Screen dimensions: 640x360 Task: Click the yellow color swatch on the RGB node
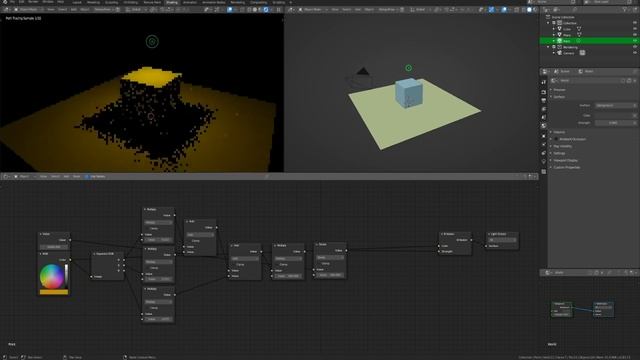coord(54,292)
